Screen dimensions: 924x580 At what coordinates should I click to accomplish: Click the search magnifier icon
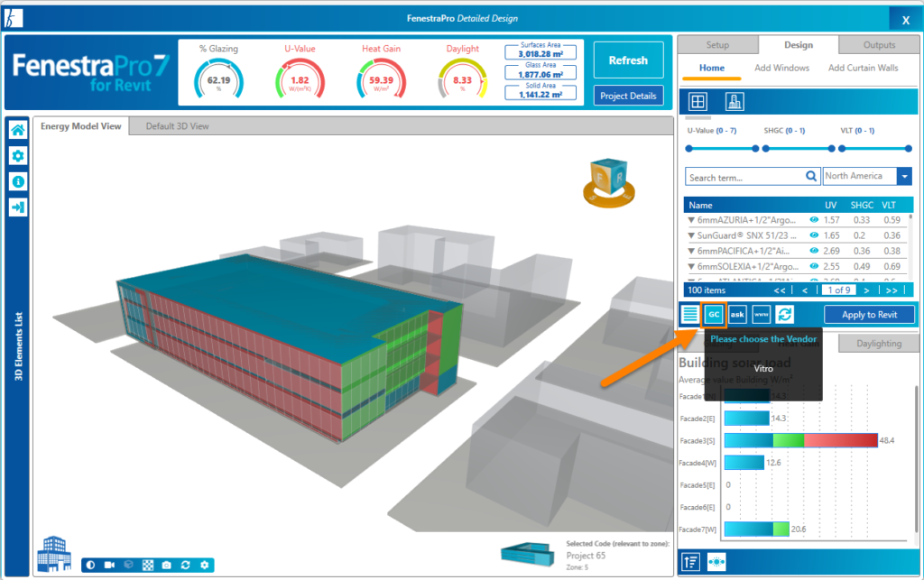click(x=811, y=176)
